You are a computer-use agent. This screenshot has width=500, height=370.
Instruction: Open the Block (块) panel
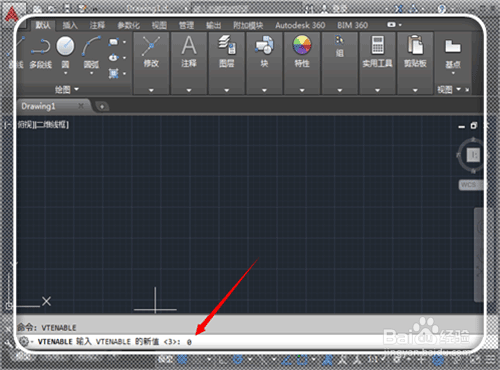[264, 63]
